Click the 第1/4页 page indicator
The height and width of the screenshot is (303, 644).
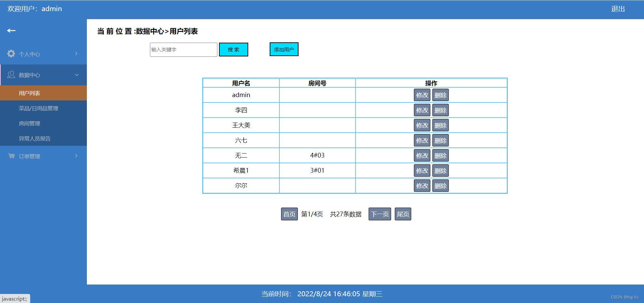(x=312, y=214)
